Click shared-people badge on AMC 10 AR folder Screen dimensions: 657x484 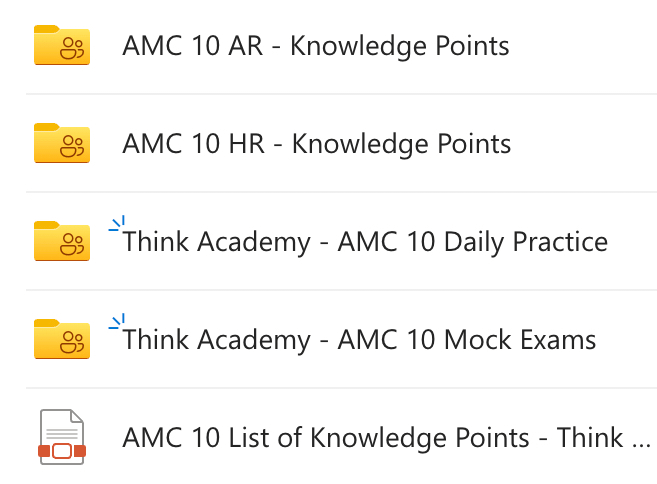click(74, 51)
